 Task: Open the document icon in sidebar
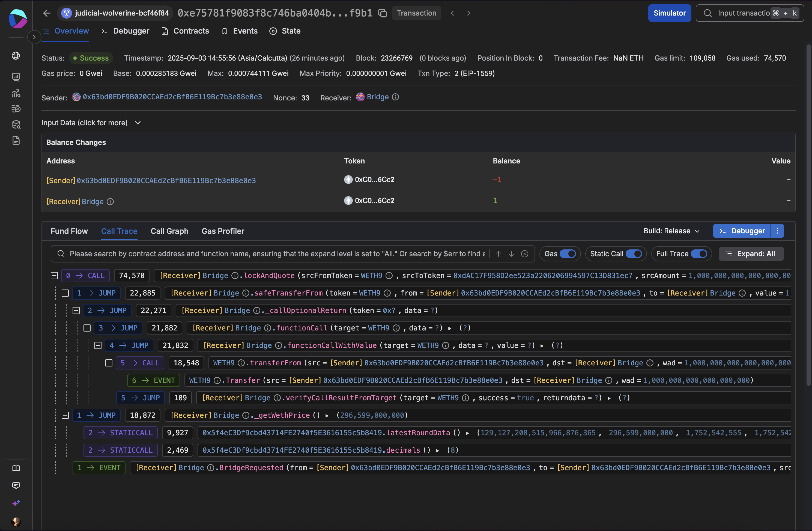16,140
